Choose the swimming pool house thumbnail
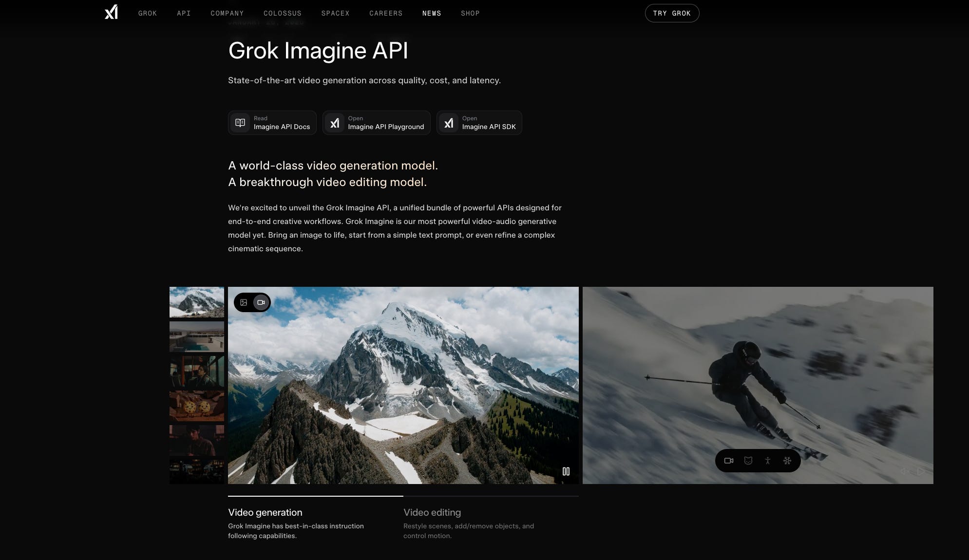969x560 pixels. point(197,336)
